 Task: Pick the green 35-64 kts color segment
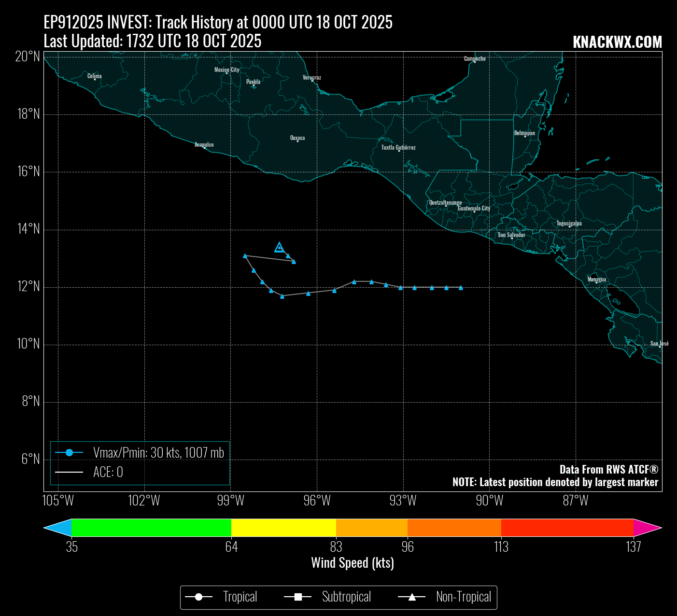click(151, 528)
